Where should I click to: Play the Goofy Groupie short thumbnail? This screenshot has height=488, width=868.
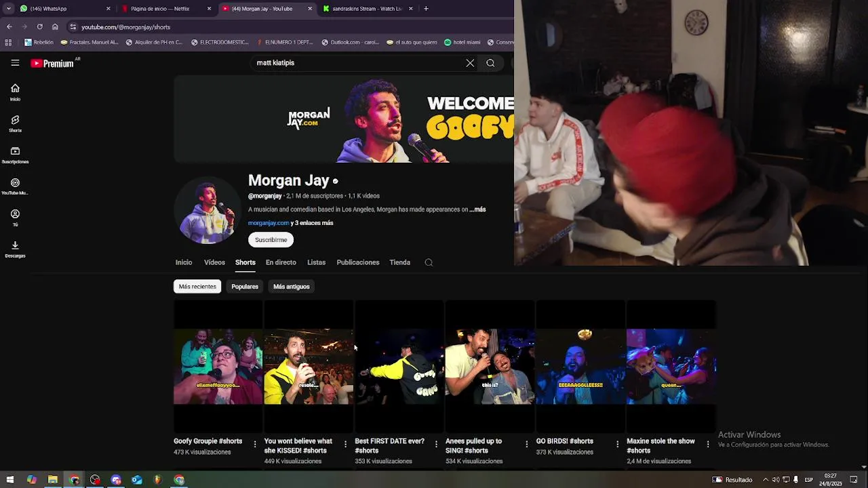[x=218, y=366]
